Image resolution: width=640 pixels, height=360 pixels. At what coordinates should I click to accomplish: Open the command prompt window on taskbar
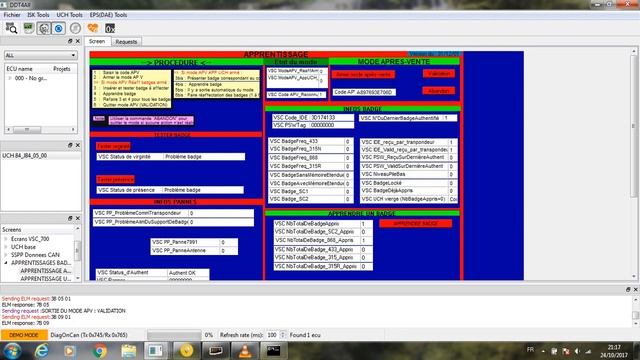[x=273, y=351]
